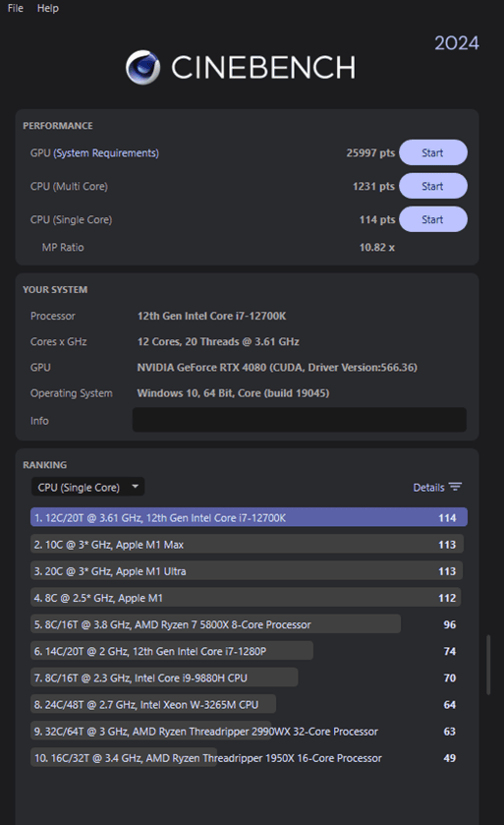Click the 1231 pts multi core score
Screen dimensions: 504x825
(x=373, y=186)
